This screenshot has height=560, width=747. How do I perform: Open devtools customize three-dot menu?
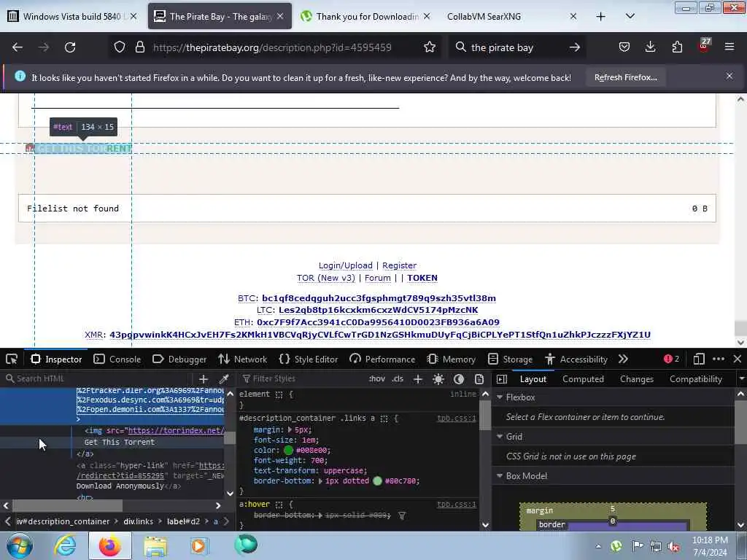[x=719, y=359]
